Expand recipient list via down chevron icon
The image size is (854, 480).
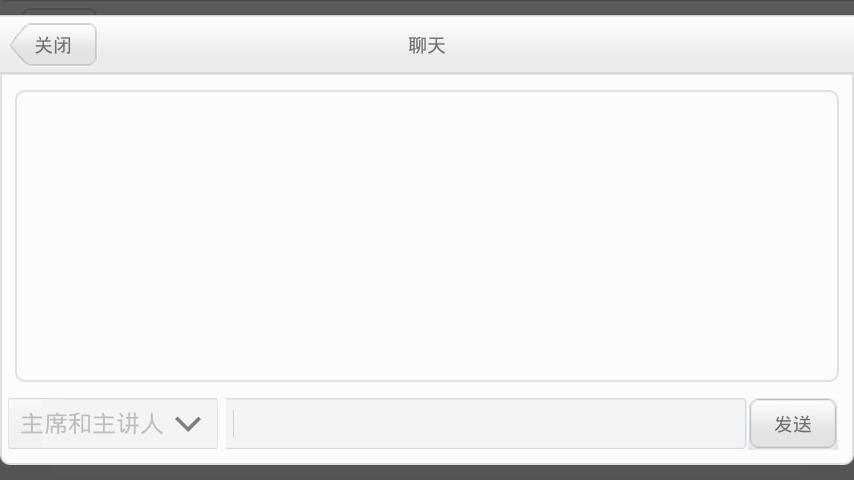point(188,424)
